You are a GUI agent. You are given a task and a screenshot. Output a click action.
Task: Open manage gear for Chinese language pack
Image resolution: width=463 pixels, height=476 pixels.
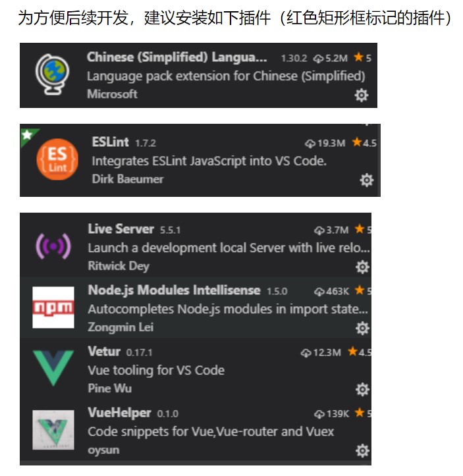tap(362, 95)
